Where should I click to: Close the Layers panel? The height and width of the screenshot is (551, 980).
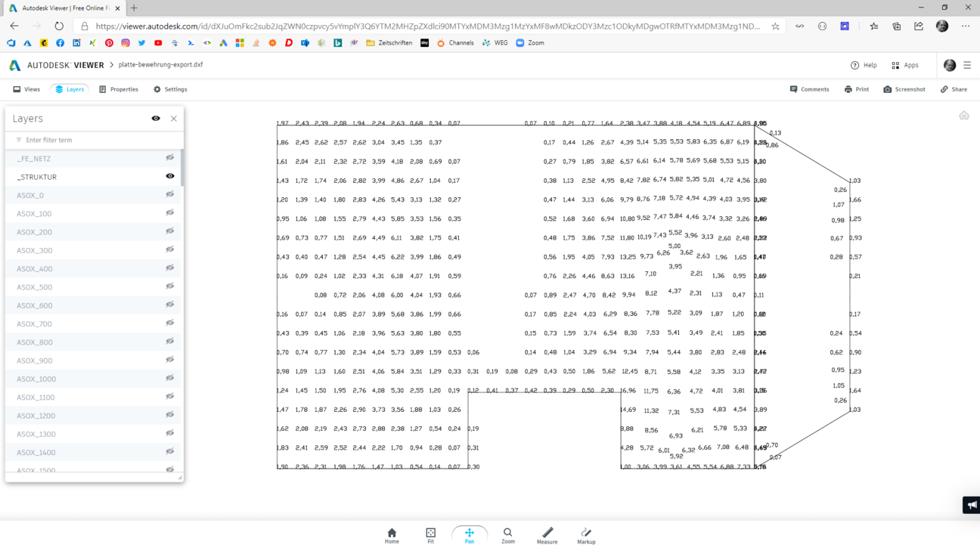(x=174, y=119)
